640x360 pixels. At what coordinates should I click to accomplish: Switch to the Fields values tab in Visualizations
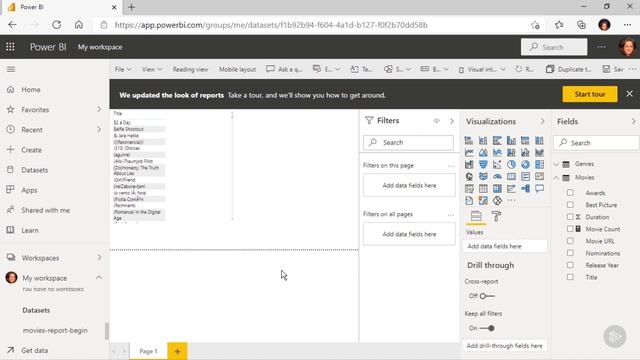point(476,216)
